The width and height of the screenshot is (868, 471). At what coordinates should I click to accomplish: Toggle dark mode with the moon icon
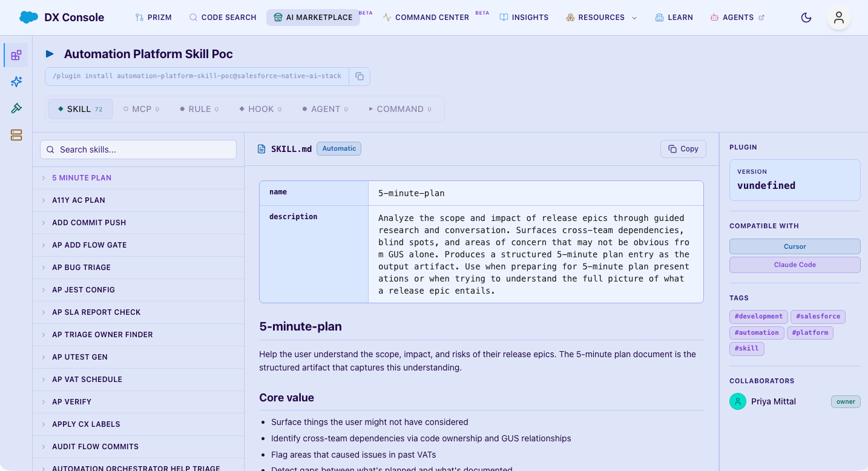(x=806, y=18)
